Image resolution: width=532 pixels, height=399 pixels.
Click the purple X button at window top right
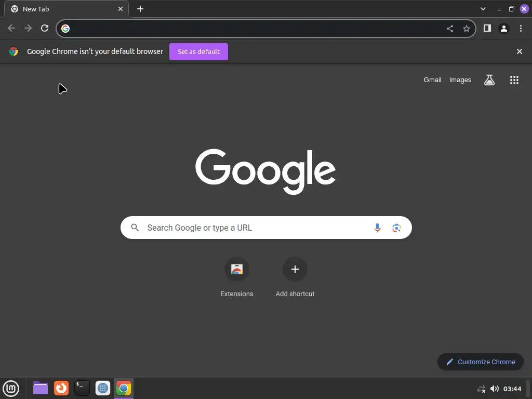[x=524, y=9]
